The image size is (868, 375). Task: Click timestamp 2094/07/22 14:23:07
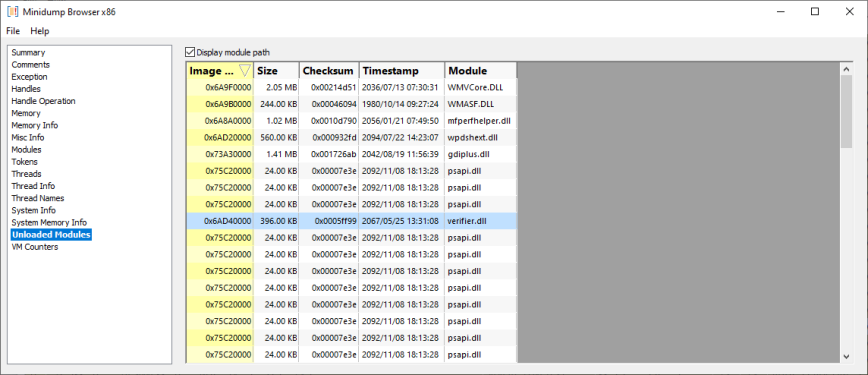click(x=400, y=137)
